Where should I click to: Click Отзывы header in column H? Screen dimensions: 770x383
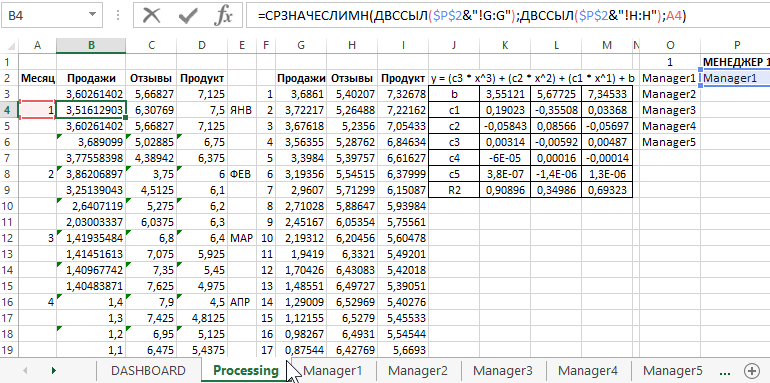tap(352, 78)
